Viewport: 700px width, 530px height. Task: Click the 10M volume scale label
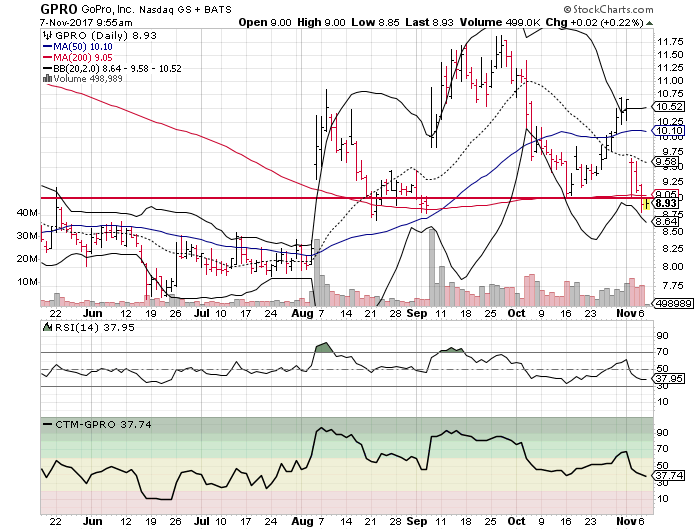[27, 282]
